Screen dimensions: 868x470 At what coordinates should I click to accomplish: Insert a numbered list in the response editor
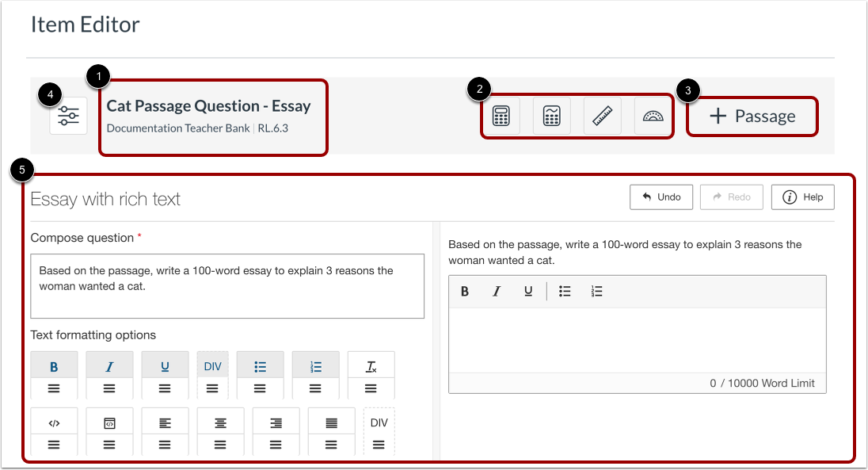coord(596,291)
